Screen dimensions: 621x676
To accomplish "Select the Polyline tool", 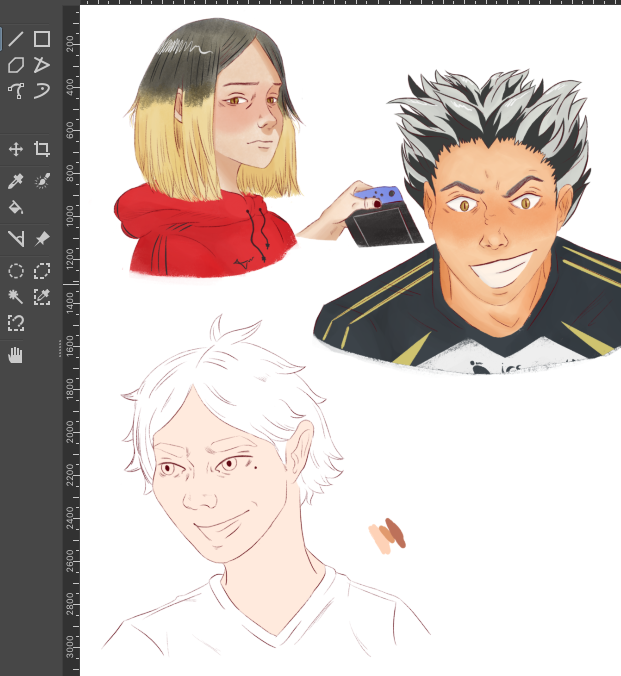I will pyautogui.click(x=42, y=65).
